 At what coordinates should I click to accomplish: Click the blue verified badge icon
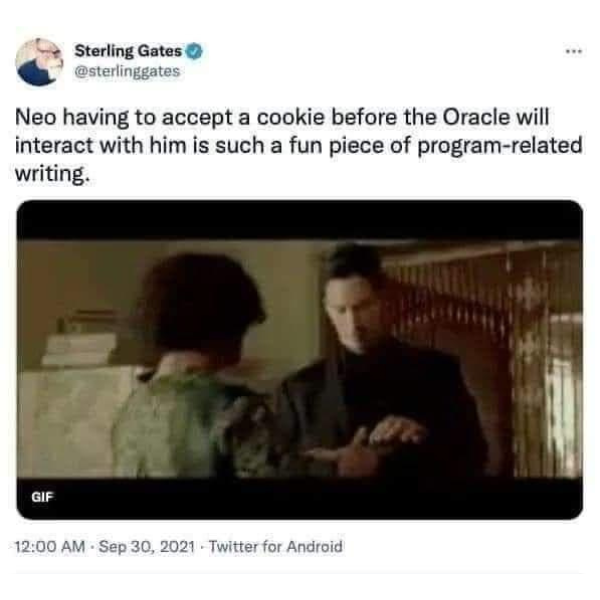(x=194, y=51)
